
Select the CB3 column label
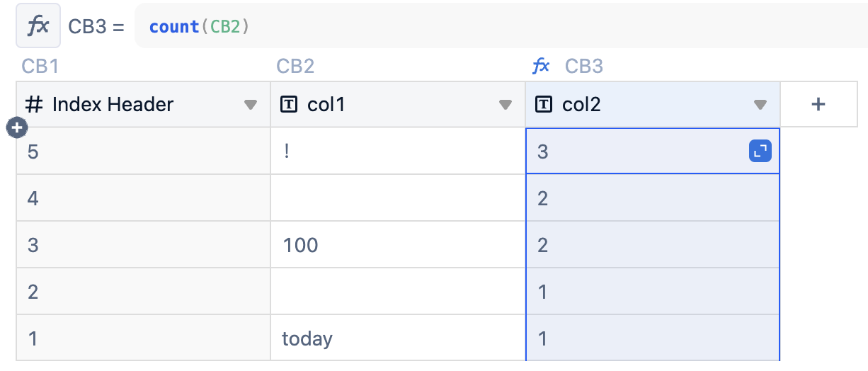584,67
